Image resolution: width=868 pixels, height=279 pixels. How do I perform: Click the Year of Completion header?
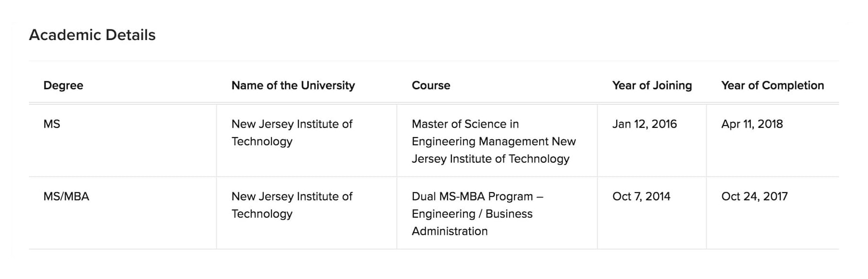click(773, 85)
